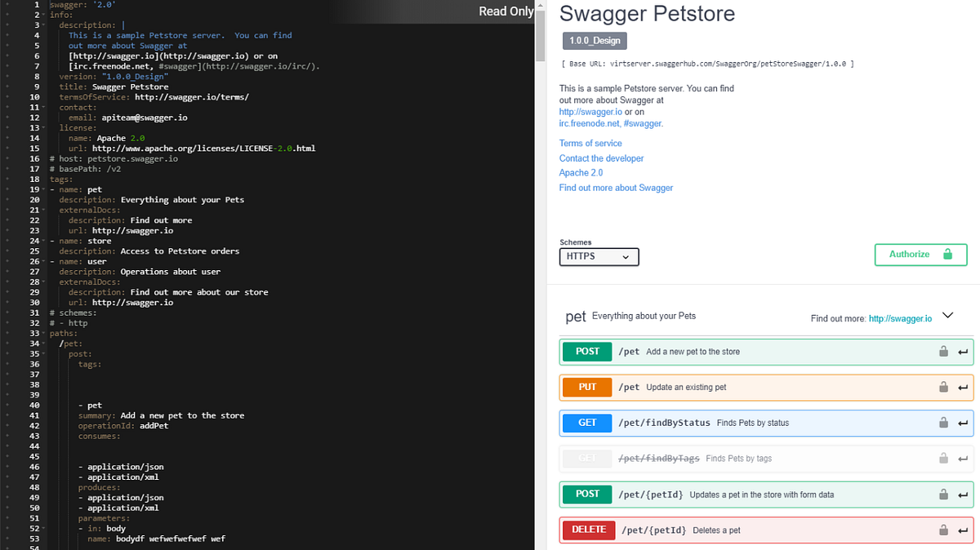Click the padlock icon on the POST /pet row
Viewport: 980px width, 550px height.
point(944,352)
